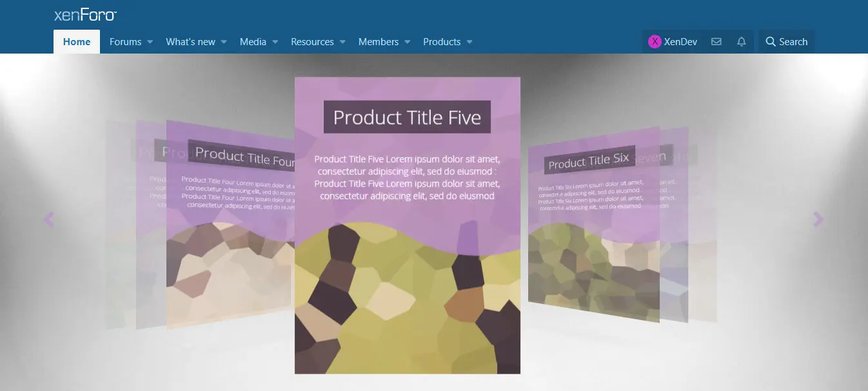Expand the Members dropdown arrow
Screen dimensions: 868x391
[x=407, y=42]
